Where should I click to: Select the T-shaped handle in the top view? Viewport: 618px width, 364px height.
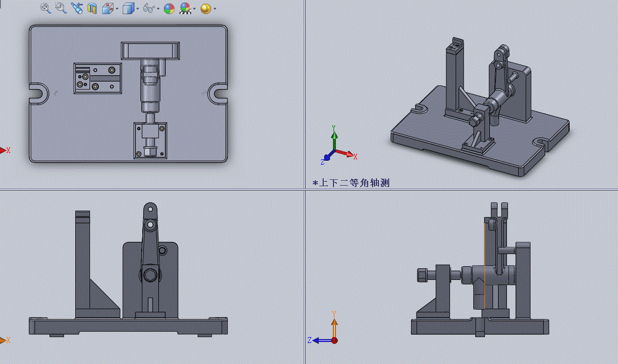coord(150,50)
